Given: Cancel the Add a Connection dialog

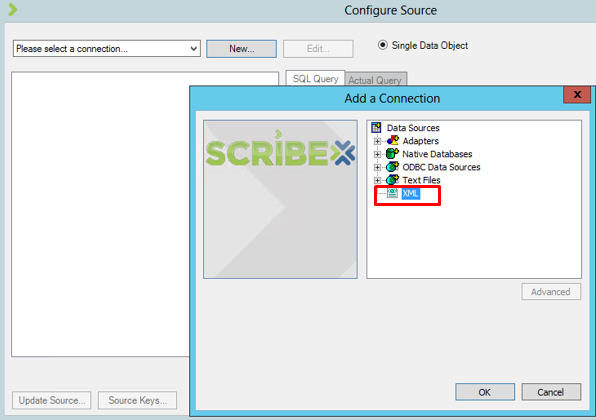Looking at the screenshot, I should pyautogui.click(x=551, y=392).
